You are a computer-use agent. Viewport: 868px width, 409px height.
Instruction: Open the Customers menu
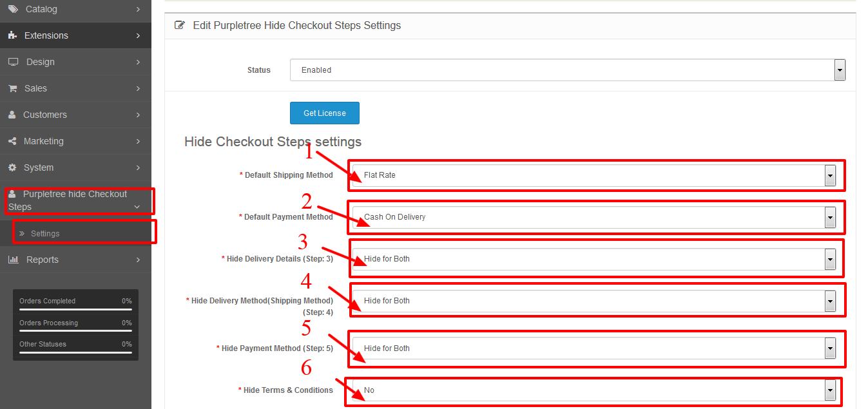click(x=75, y=115)
